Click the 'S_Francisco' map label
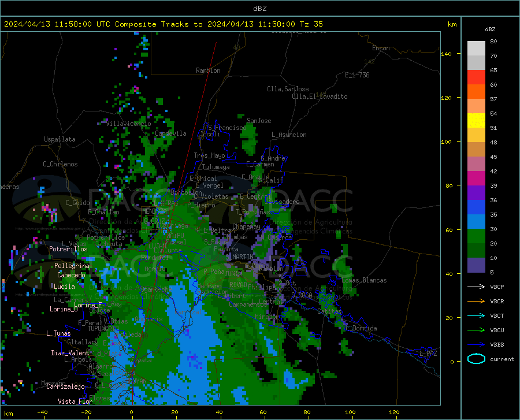The width and height of the screenshot is (520, 420). coord(227,128)
